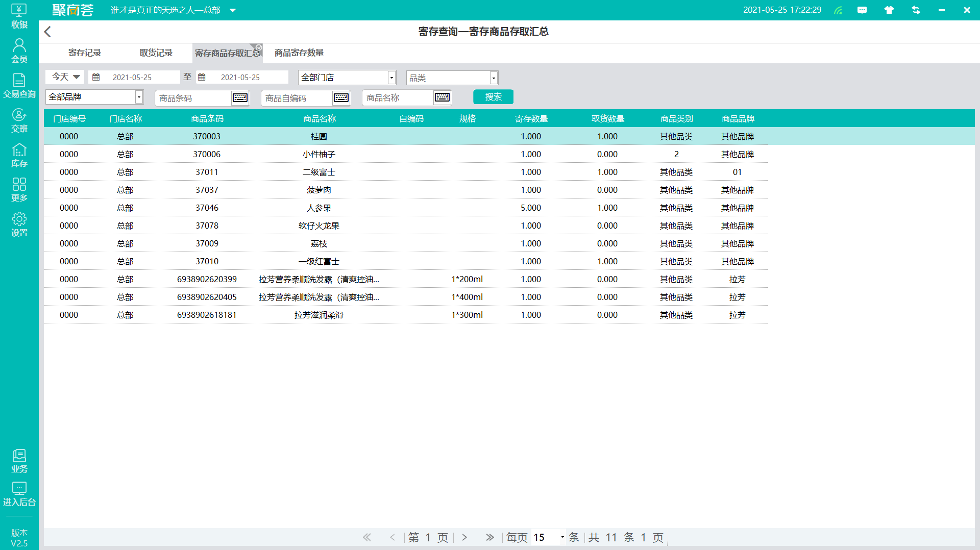This screenshot has height=550, width=980.
Task: Click the 商品条码 column header
Action: pyautogui.click(x=207, y=118)
